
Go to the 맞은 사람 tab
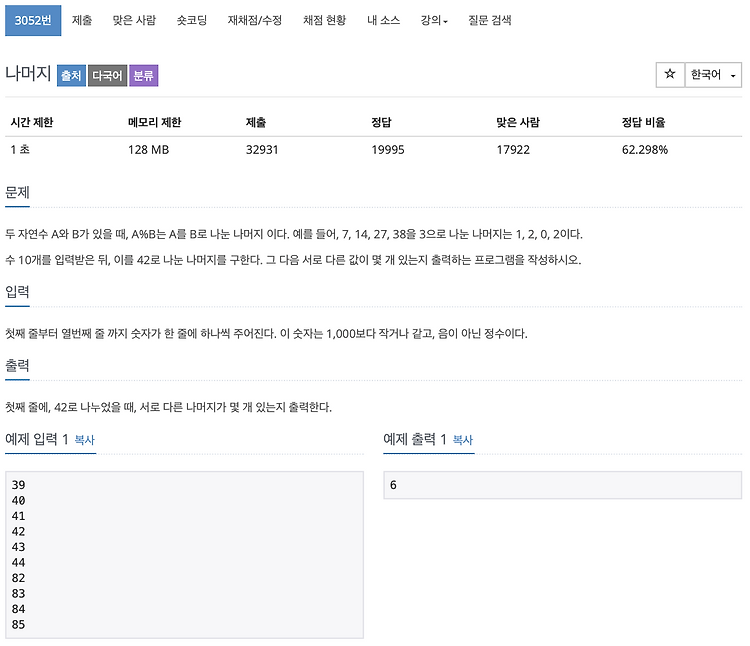pos(134,20)
